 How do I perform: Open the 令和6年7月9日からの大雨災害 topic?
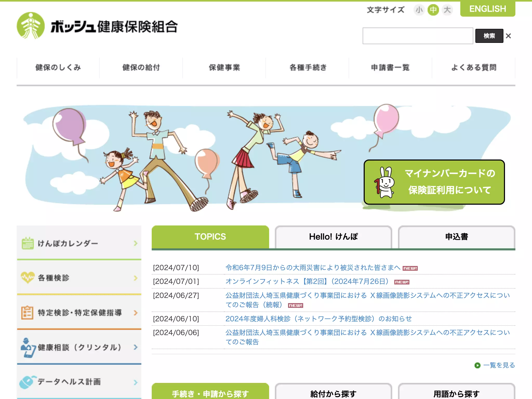(x=313, y=268)
